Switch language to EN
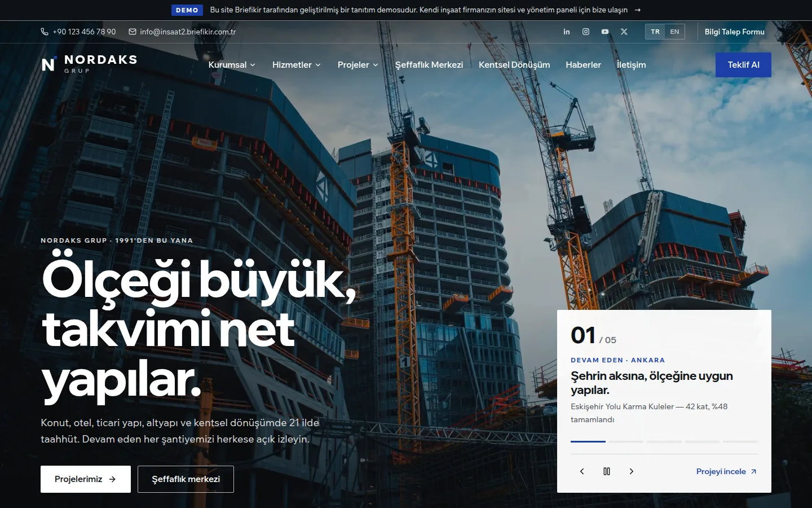812x508 pixels. point(674,32)
